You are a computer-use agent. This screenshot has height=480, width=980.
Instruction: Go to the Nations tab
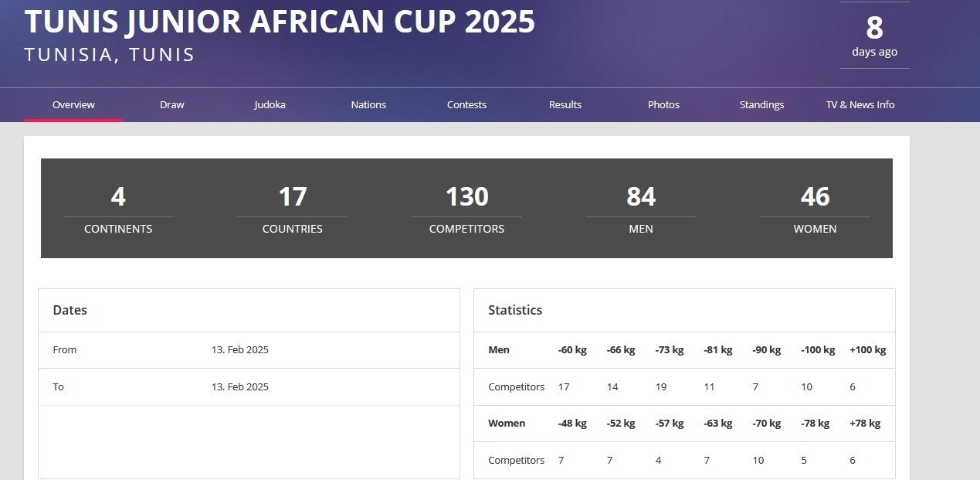[x=368, y=105]
